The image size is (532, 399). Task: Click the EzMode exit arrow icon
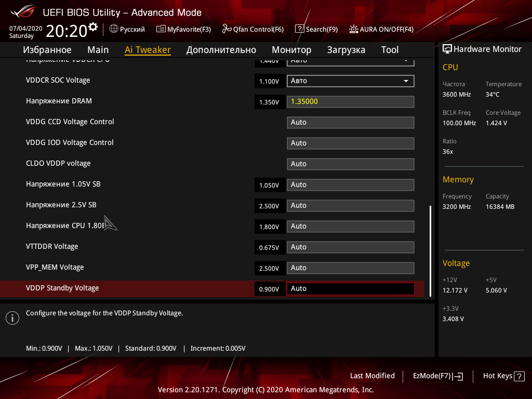tap(458, 376)
